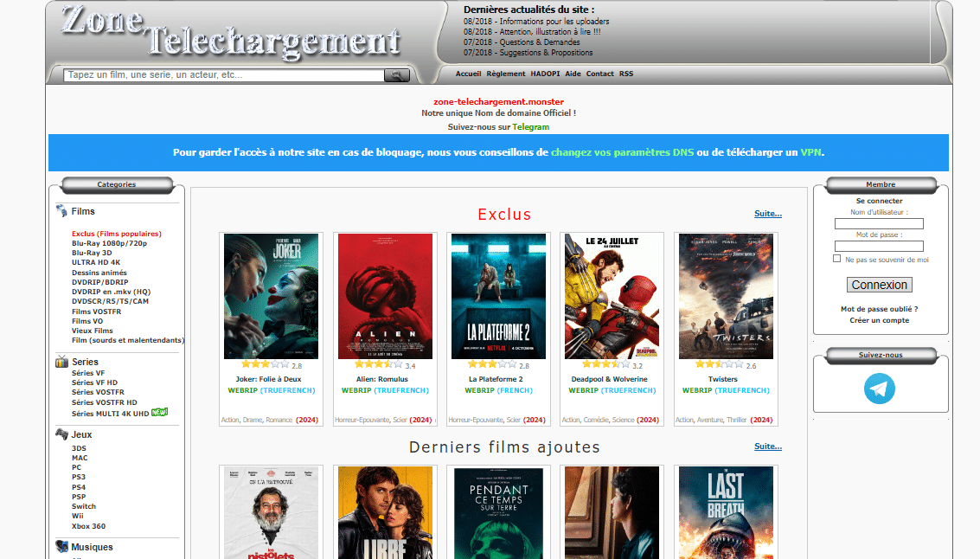Toggle the 'Ne pas se souvenir de moi' checkbox
This screenshot has width=980, height=559.
pyautogui.click(x=836, y=259)
